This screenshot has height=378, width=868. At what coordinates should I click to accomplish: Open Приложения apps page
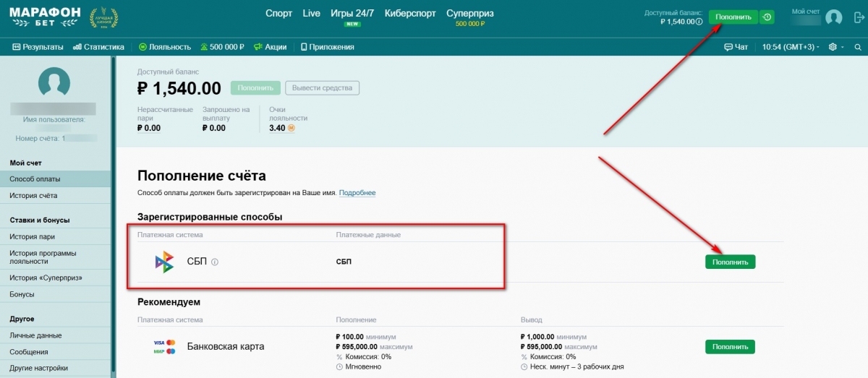(327, 47)
